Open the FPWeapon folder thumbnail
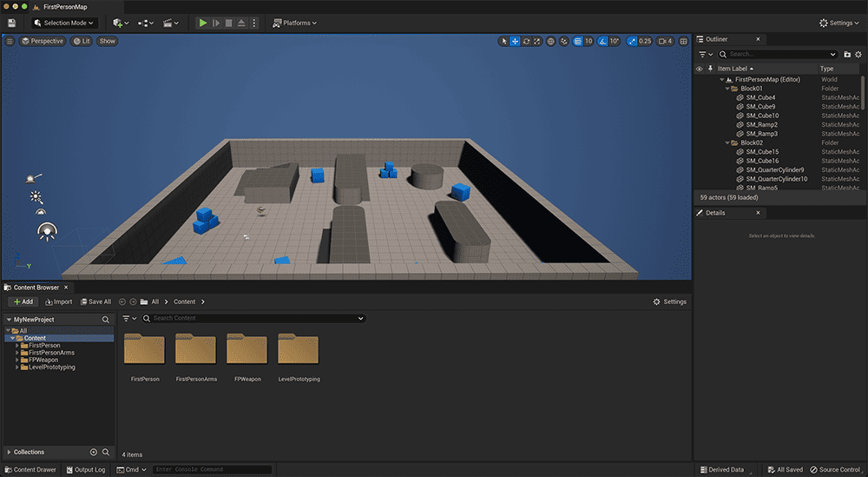Image resolution: width=868 pixels, height=477 pixels. [x=247, y=349]
